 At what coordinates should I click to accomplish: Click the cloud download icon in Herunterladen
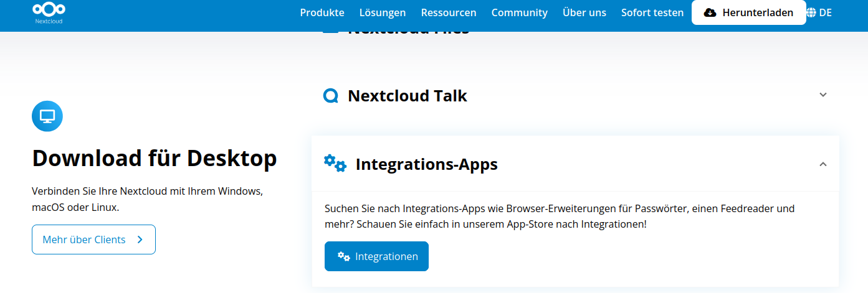coord(710,12)
